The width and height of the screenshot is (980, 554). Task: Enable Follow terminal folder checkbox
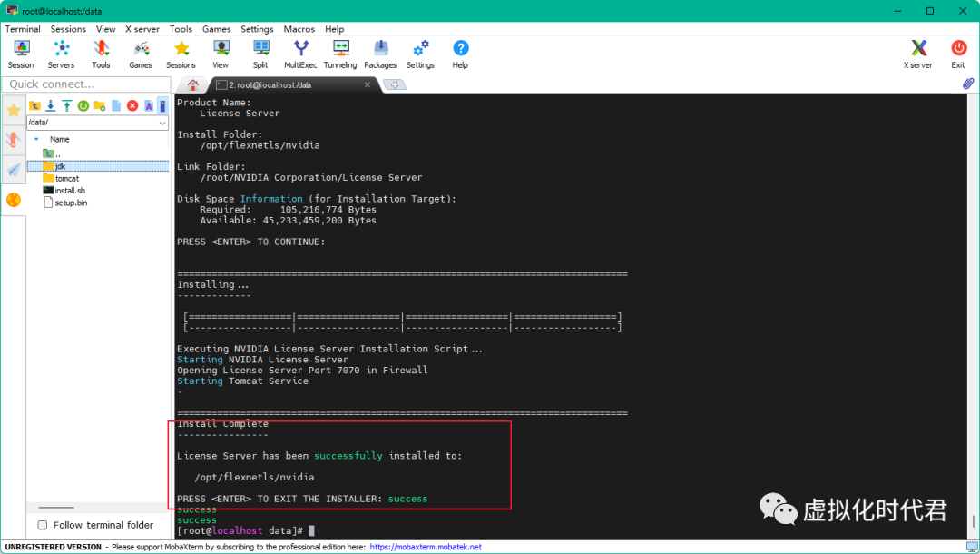(x=43, y=525)
